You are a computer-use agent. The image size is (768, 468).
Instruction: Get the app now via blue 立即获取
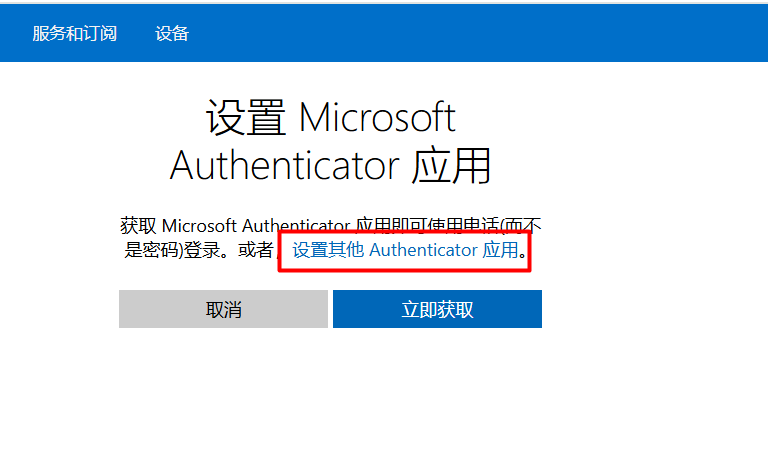(437, 309)
